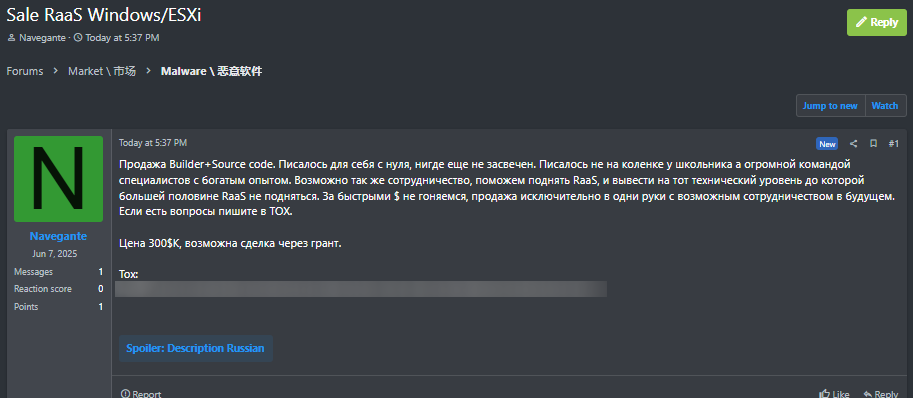
Task: Click the user icon beside Navegante in header
Action: pyautogui.click(x=11, y=38)
